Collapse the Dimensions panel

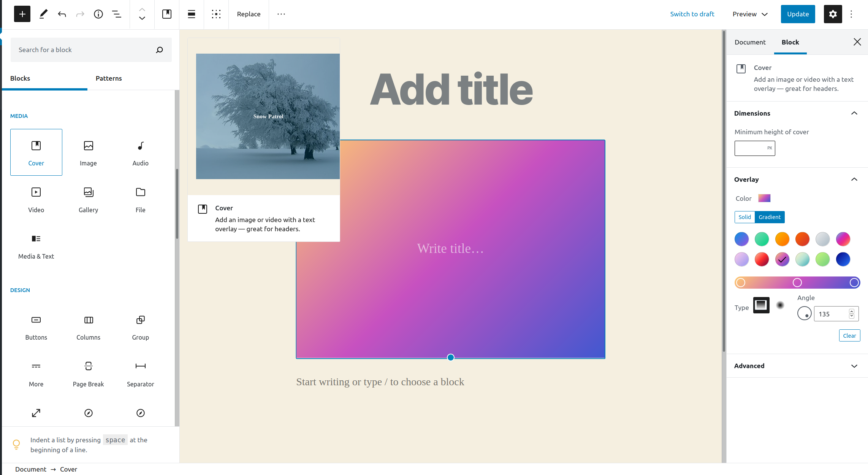(854, 113)
